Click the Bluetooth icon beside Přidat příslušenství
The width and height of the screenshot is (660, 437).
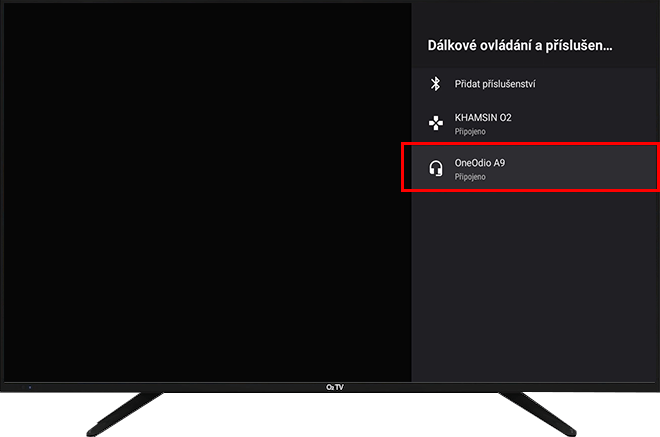435,84
